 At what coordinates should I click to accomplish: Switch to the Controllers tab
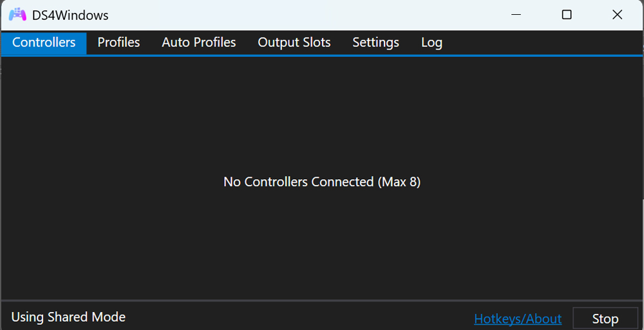[x=44, y=43]
